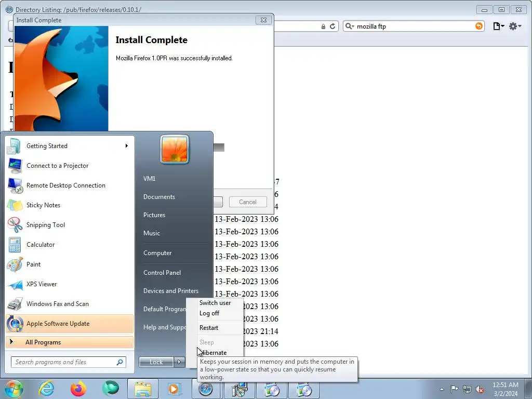Reload the page in the browser
The height and width of the screenshot is (399, 532).
tap(332, 26)
